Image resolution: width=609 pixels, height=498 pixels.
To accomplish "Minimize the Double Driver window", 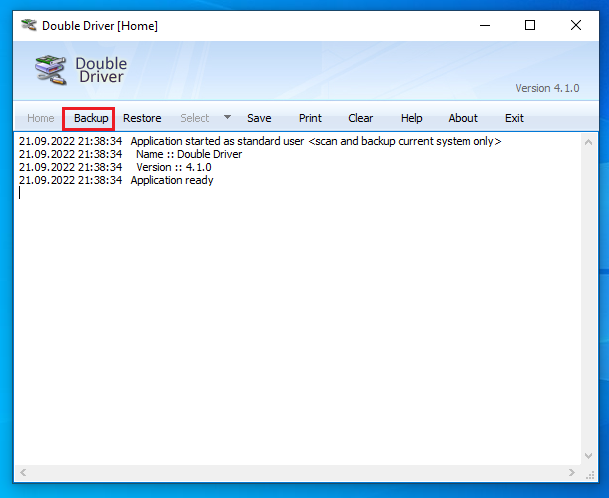I will click(x=485, y=26).
